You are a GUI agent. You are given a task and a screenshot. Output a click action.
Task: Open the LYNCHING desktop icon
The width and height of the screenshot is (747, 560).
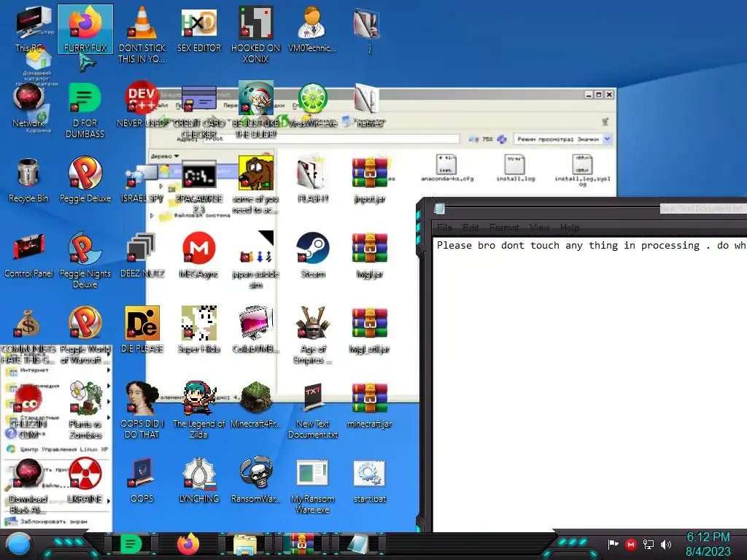tap(198, 480)
